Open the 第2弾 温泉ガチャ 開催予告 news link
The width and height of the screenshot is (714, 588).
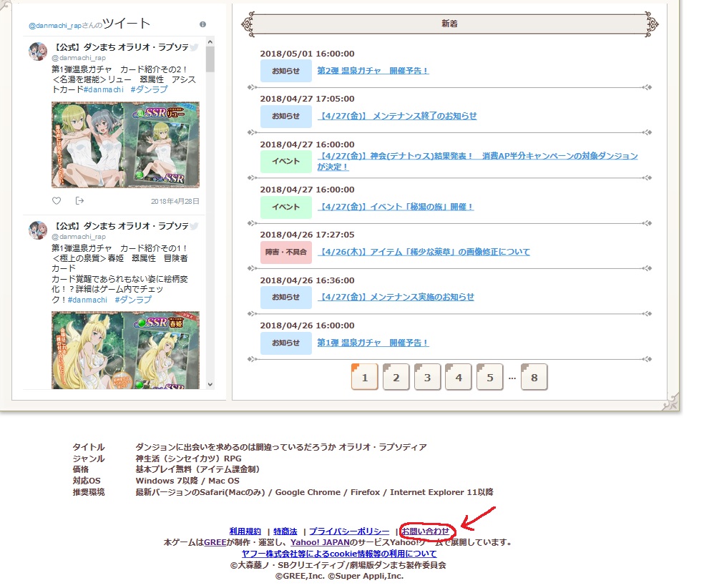pos(373,71)
